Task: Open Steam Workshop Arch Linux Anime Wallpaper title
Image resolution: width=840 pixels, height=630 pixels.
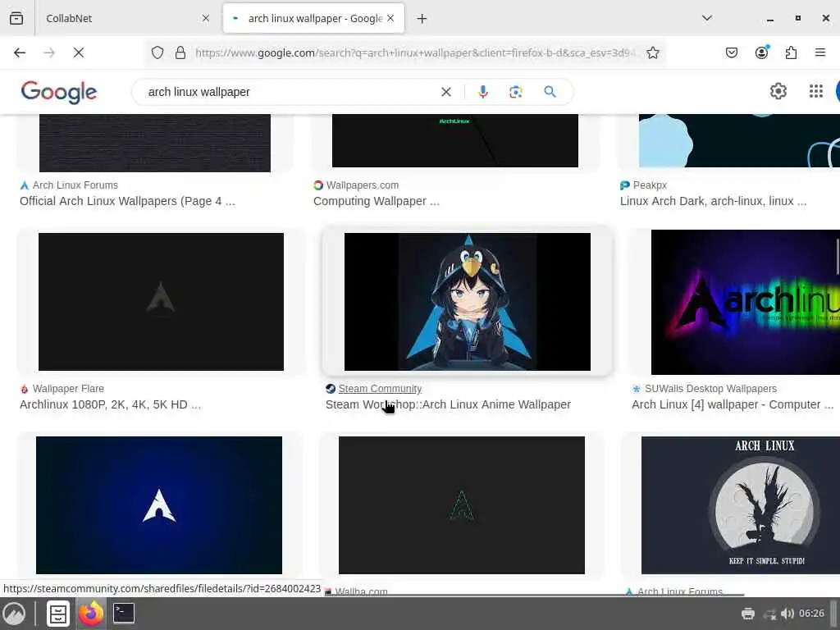Action: [448, 404]
